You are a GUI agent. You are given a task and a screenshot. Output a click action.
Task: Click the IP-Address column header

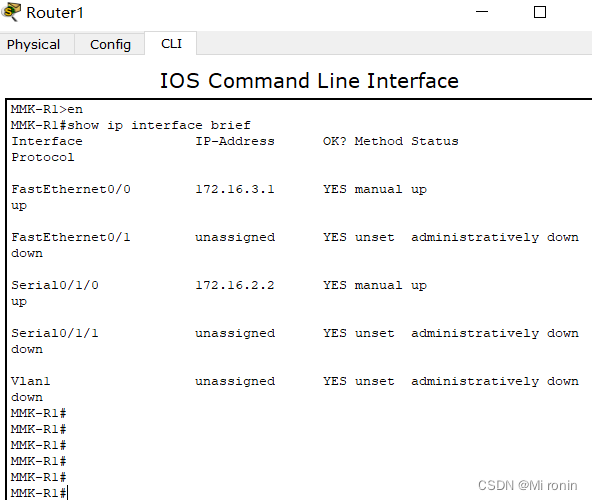pos(235,141)
